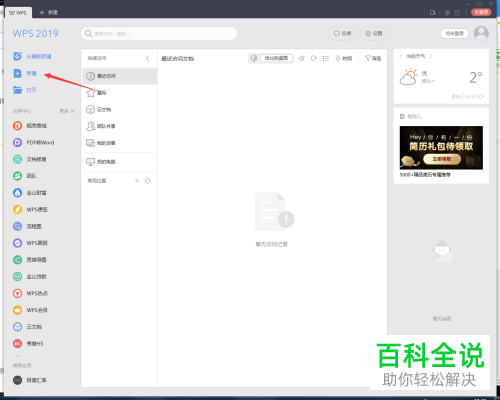500x400 pixels.
Task: Refresh the weather update time
Action: [x=481, y=96]
